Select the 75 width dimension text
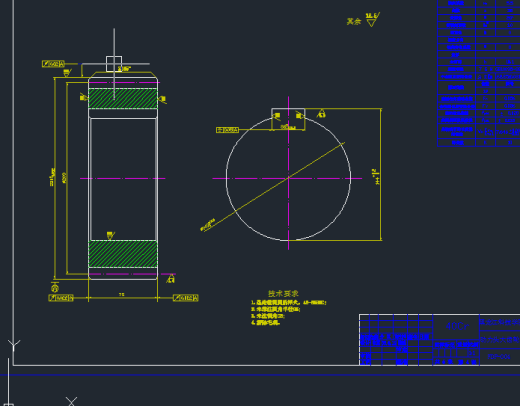Viewport: 520px width, 406px height. coord(122,295)
